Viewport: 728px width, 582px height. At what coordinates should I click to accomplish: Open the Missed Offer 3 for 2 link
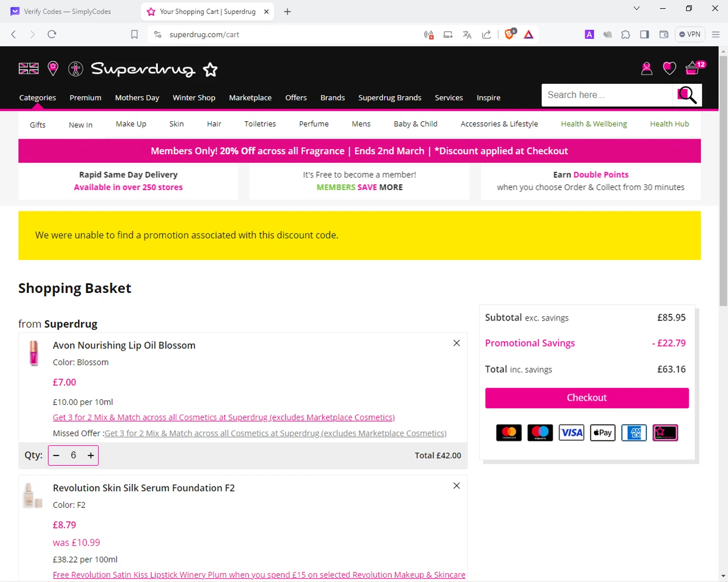(275, 433)
